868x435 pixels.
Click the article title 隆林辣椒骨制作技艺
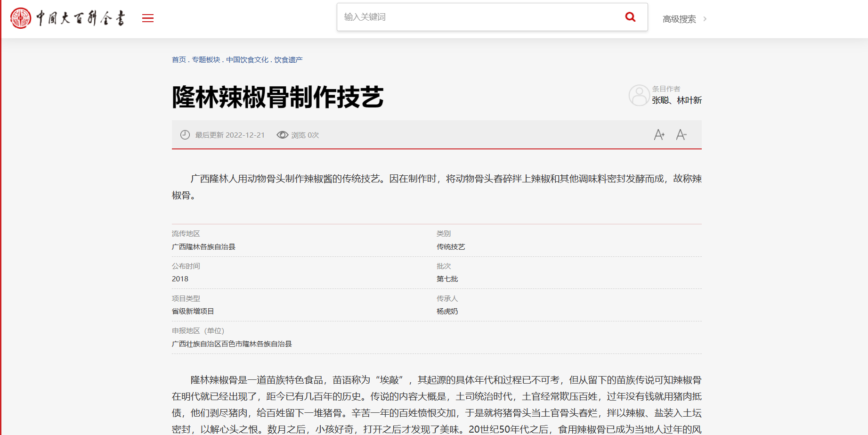coord(277,97)
